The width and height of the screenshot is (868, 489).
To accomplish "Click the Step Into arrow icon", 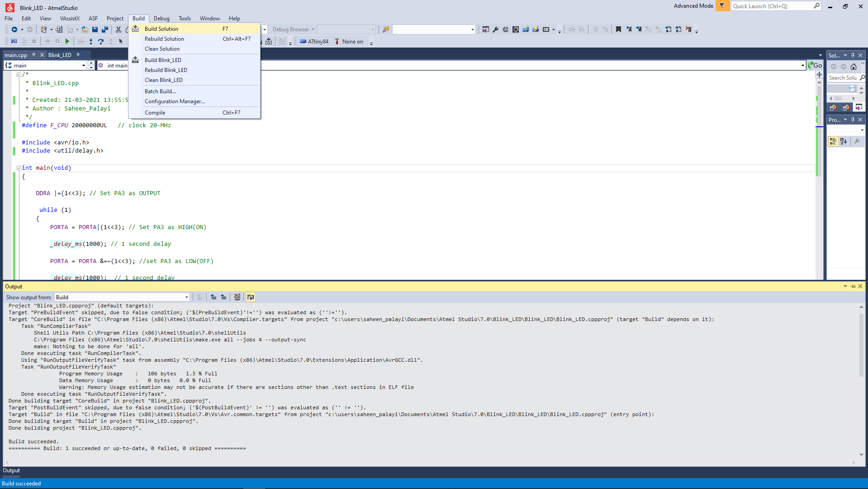I will click(x=91, y=41).
